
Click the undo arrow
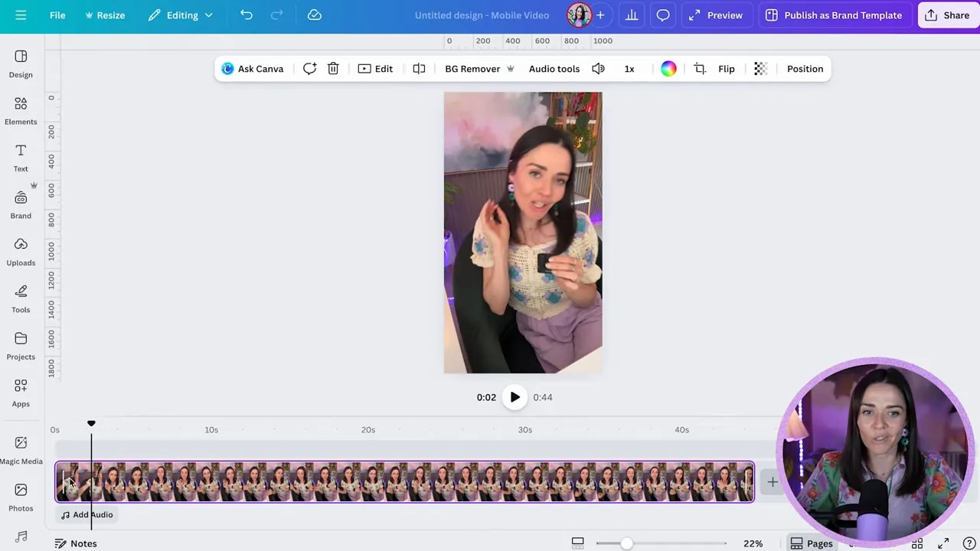(x=246, y=15)
